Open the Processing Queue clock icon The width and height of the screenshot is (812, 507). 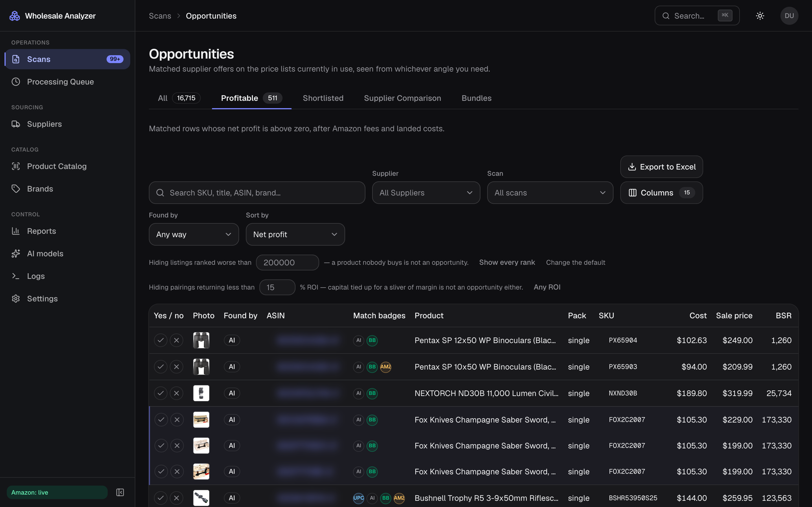16,82
